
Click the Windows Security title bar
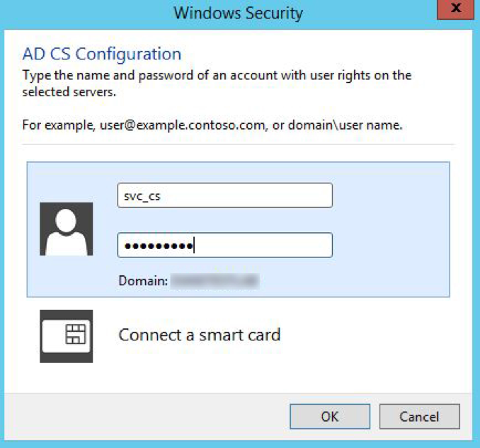coord(238,13)
